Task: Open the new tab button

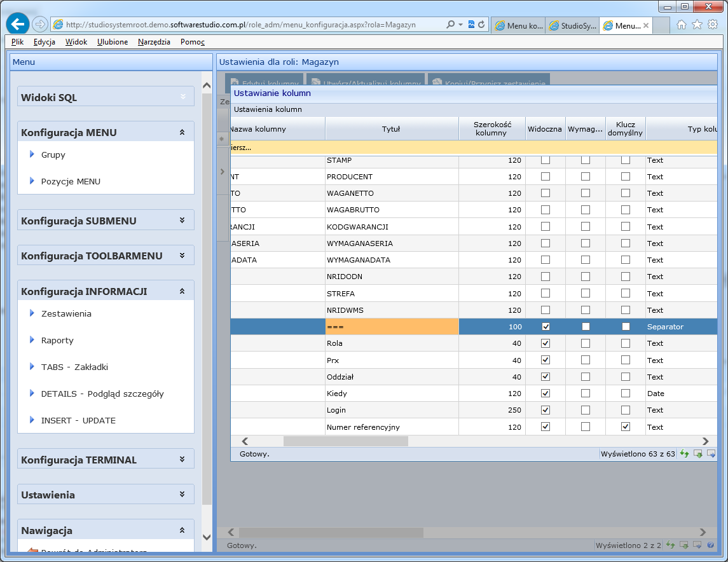Action: click(x=661, y=25)
